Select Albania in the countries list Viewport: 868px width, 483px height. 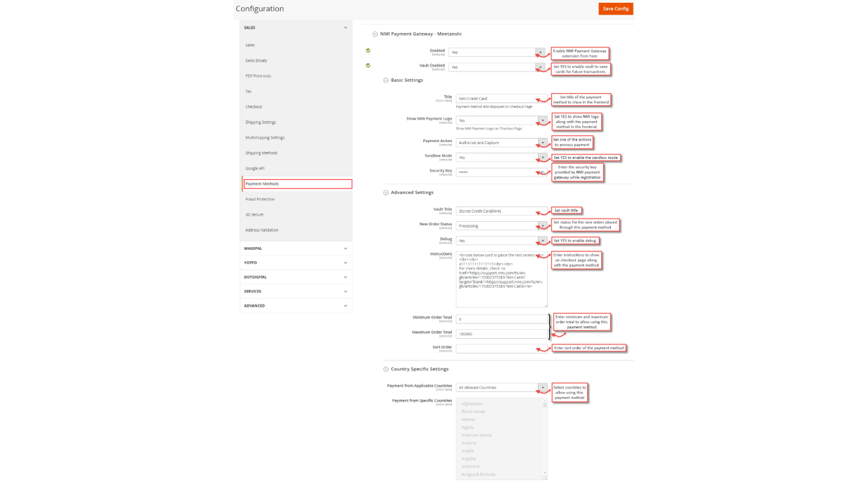point(468,420)
